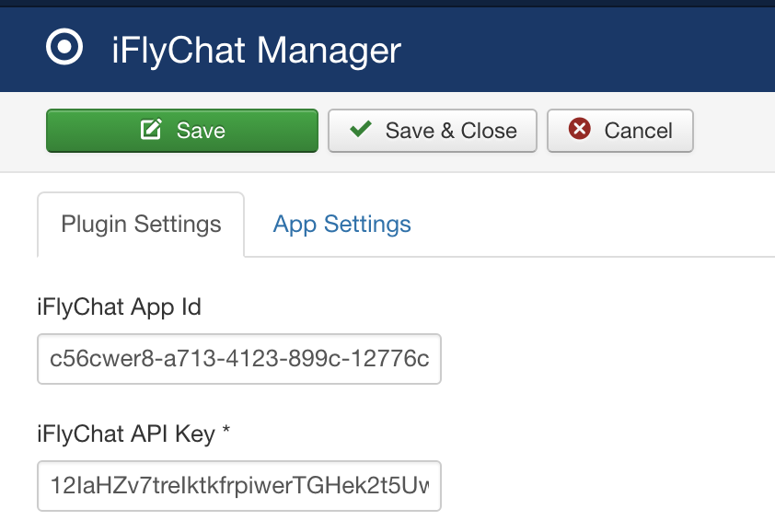Click the target icon beside iFlyChat Manager
775x532 pixels.
point(64,47)
